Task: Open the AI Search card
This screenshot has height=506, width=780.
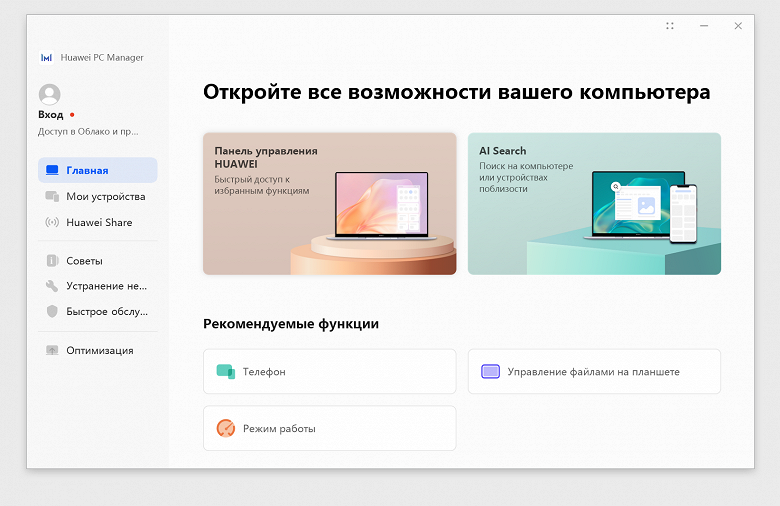Action: pos(594,203)
